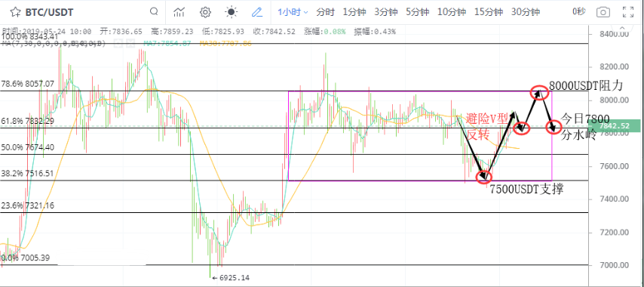Screen dimensions: 644x287
Task: Open the symbol search magnifier
Action: tap(154, 11)
